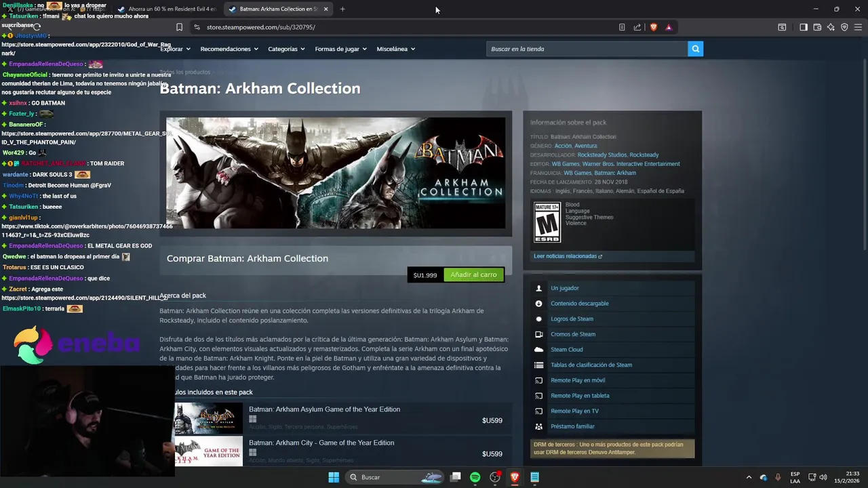Screen dimensions: 868x488
Task: Click the Un jugador person icon
Action: (538, 288)
